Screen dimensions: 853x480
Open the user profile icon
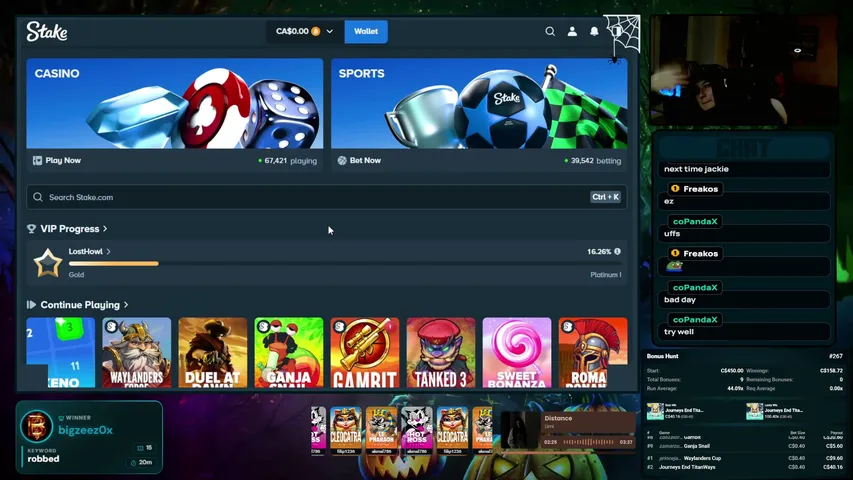[x=572, y=32]
